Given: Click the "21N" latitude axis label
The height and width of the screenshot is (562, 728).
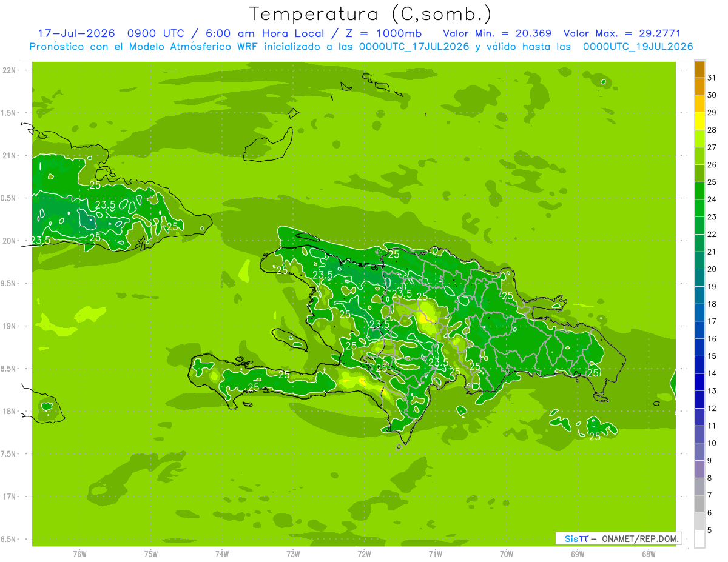Looking at the screenshot, I should point(9,155).
